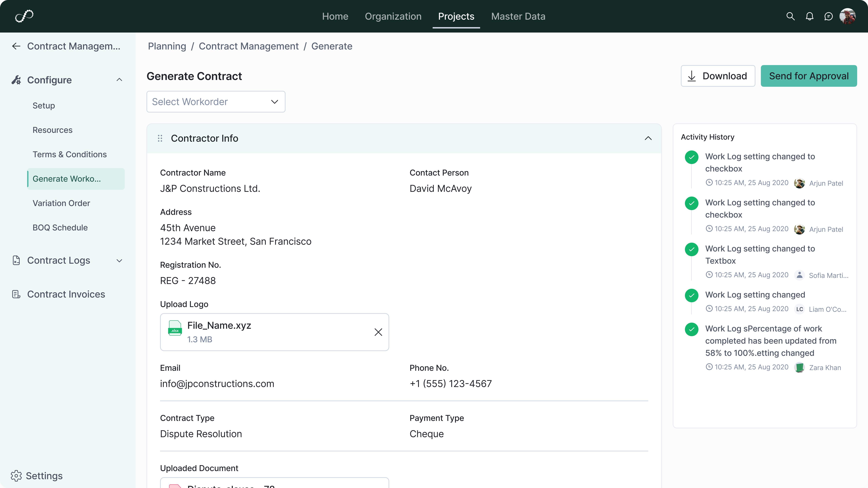Open the user profile avatar
This screenshot has height=488, width=868.
click(847, 16)
